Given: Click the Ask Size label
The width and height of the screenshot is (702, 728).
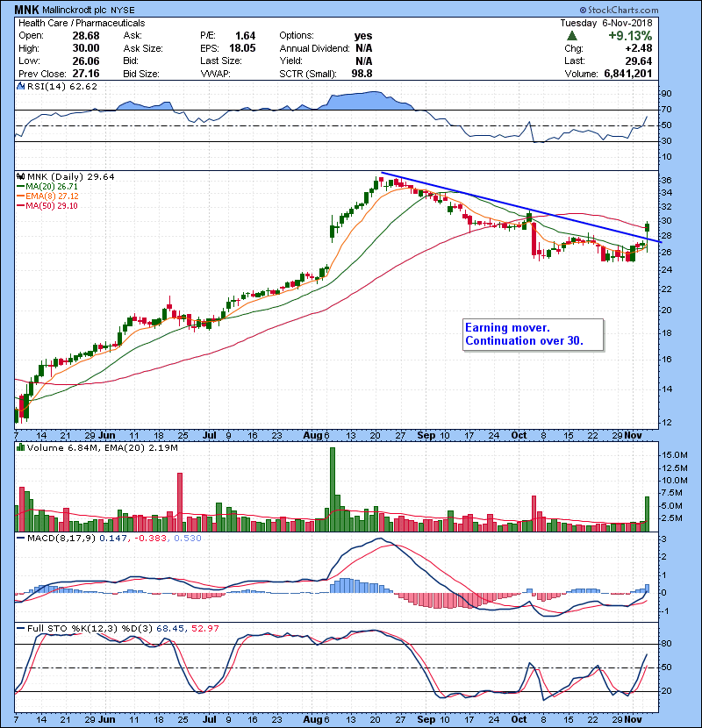Looking at the screenshot, I should tap(143, 48).
